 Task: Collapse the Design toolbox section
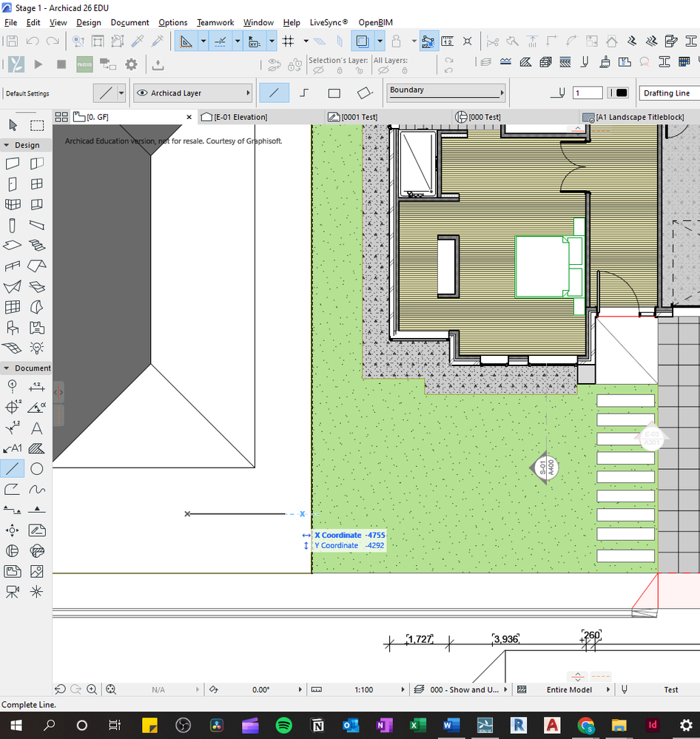(x=7, y=145)
